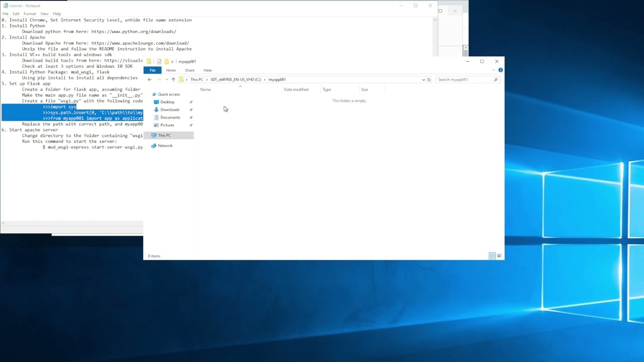The width and height of the screenshot is (644, 362).
Task: Sort by the Size column header
Action: (364, 89)
